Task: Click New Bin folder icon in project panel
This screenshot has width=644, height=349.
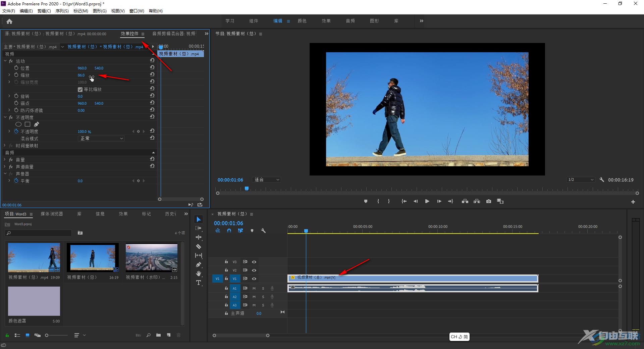Action: point(158,335)
